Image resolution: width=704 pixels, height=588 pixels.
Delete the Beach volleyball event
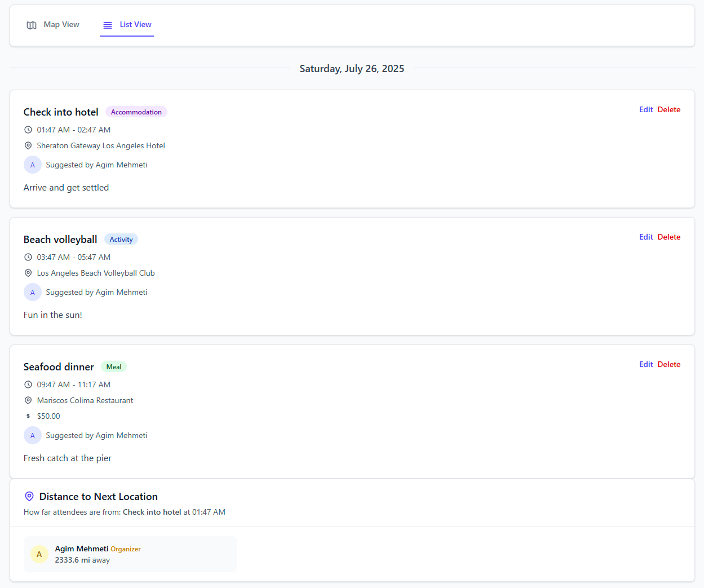pos(669,237)
